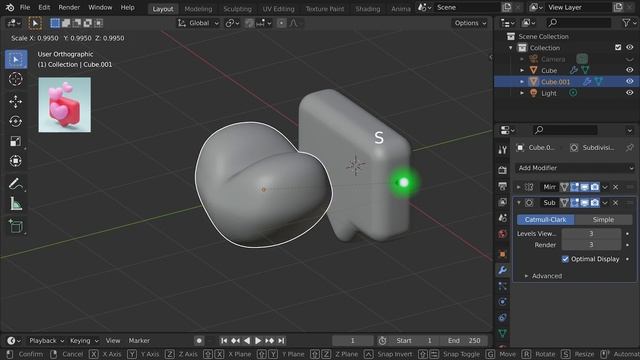Jump to next keyframe
Screen dimensions: 640x360
click(270, 340)
